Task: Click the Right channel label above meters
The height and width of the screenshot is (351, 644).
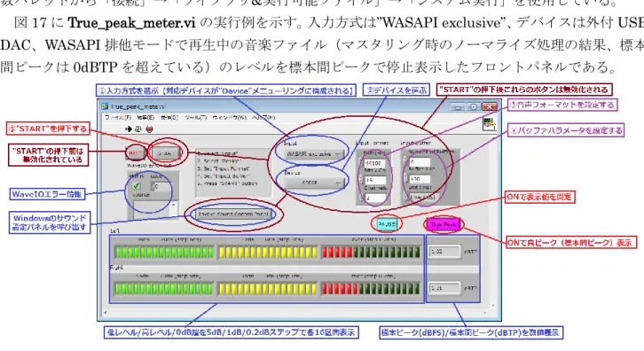Action: [116, 268]
